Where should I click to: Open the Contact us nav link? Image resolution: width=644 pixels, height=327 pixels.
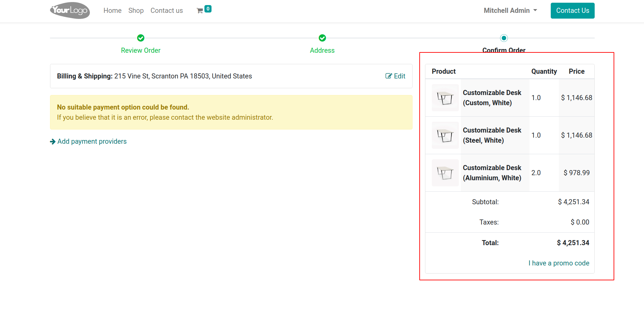coord(167,10)
